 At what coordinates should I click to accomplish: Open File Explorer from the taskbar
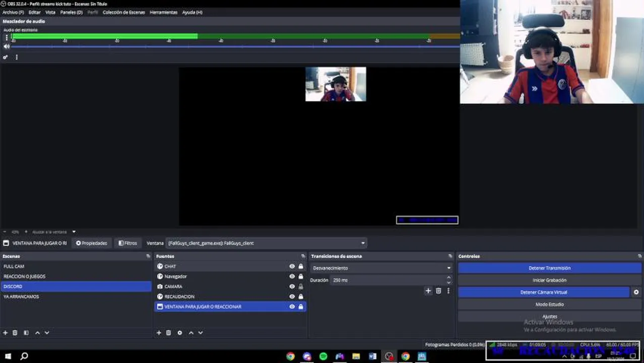(356, 356)
